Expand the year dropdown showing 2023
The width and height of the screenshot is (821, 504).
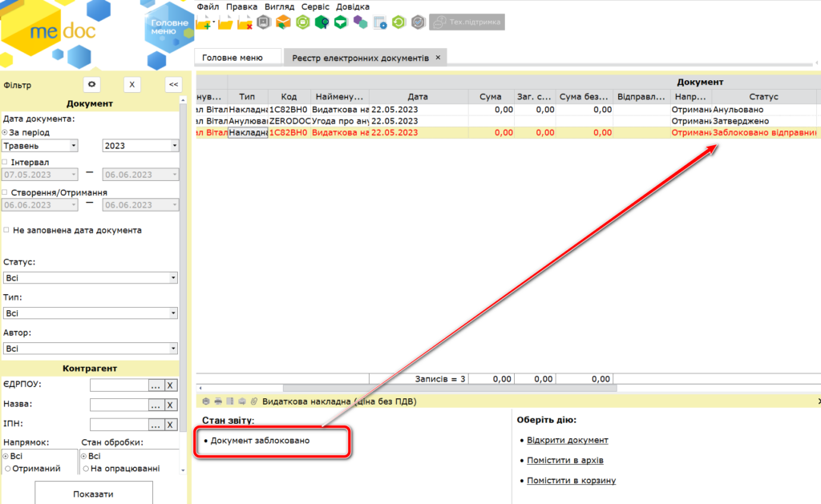140,146
